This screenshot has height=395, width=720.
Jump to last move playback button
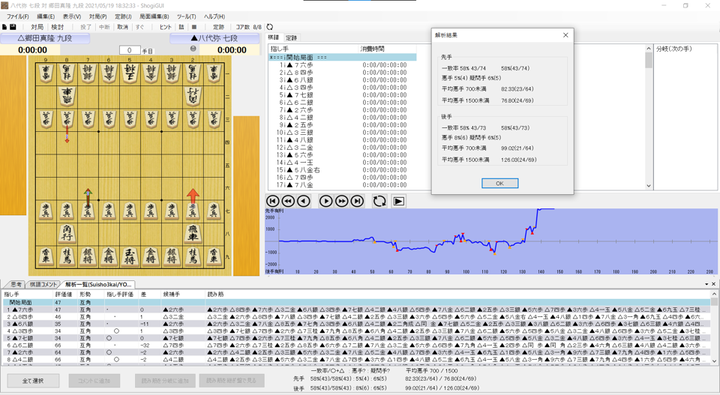point(357,201)
